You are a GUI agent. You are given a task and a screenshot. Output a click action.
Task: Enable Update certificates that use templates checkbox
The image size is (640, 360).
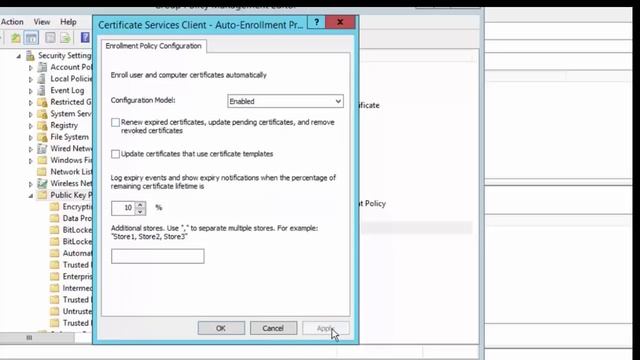pyautogui.click(x=116, y=154)
